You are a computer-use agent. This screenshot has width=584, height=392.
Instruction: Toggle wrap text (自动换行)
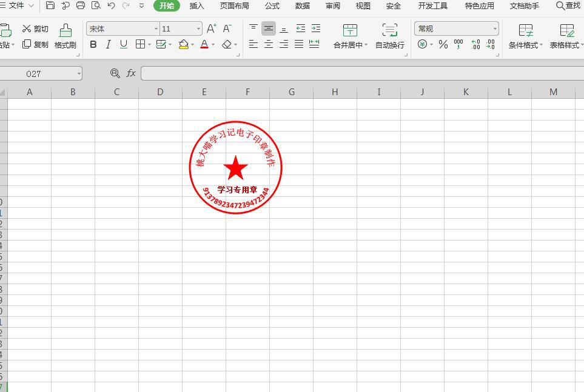[389, 35]
